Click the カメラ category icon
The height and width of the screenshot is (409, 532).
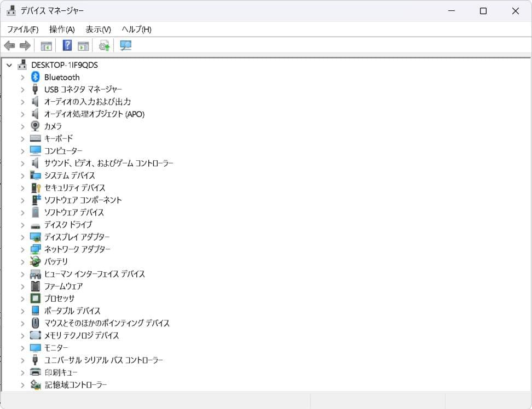35,126
